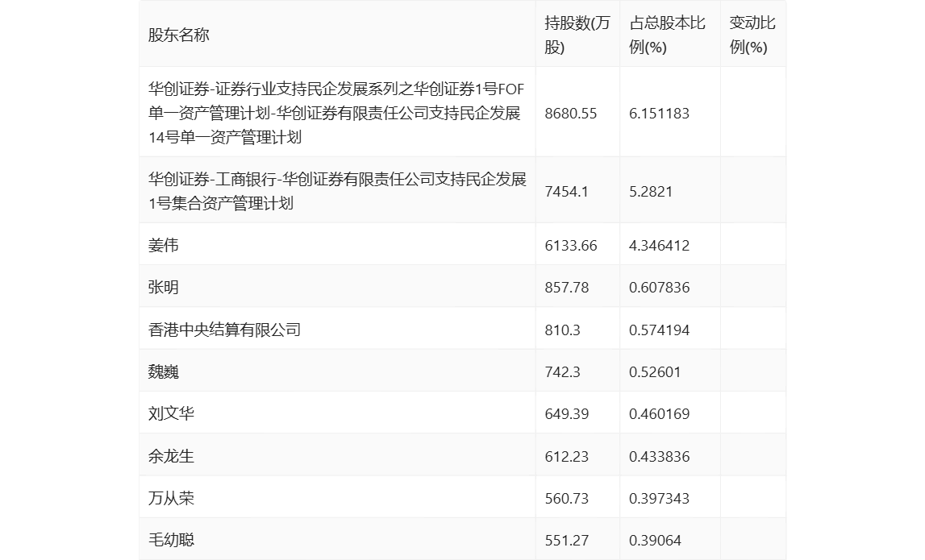Select shareholder name 魏巍

164,372
